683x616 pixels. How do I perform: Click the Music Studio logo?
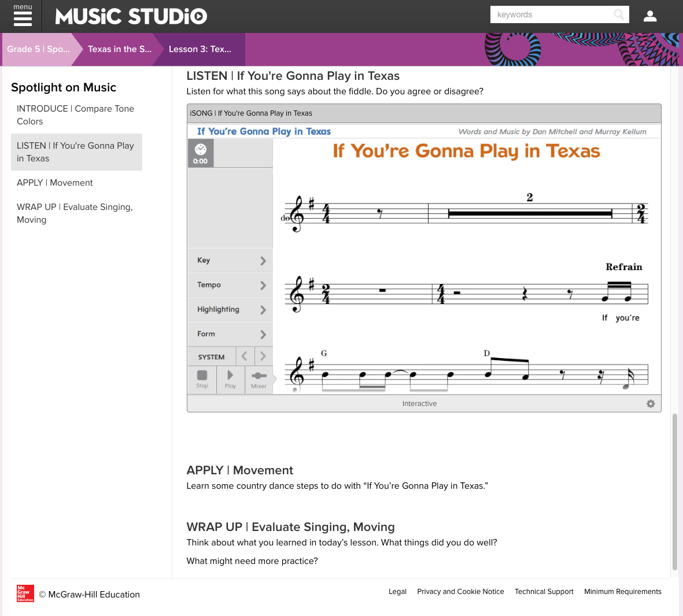click(131, 17)
